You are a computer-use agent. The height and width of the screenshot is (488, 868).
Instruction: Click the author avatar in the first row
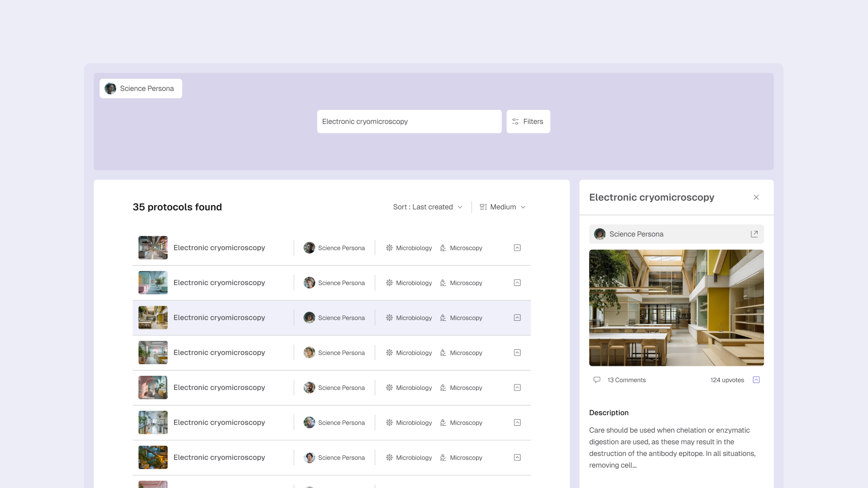pyautogui.click(x=309, y=248)
